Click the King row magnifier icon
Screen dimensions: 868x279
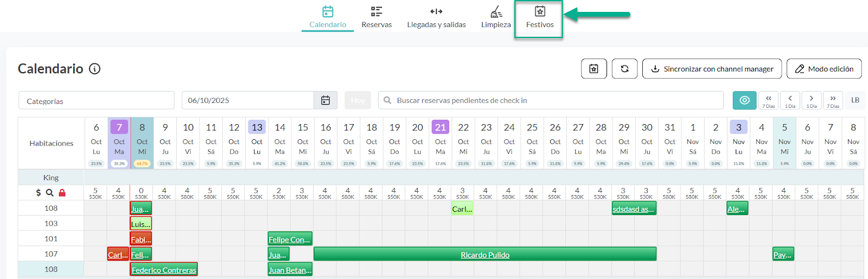tap(49, 193)
